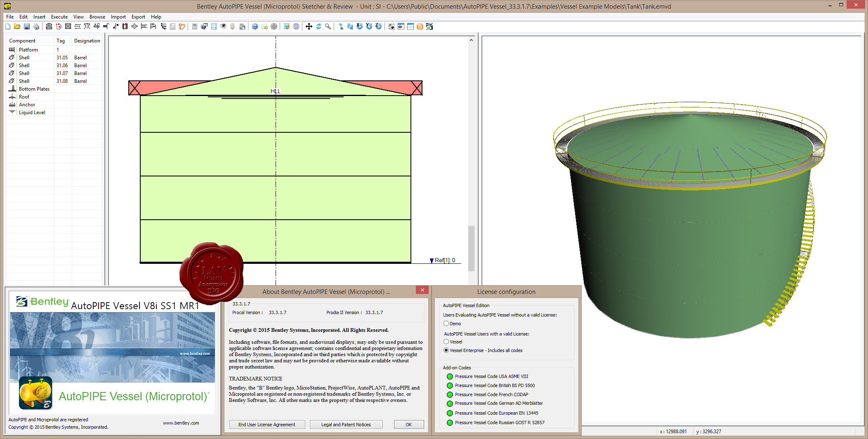Open help with the blue question icon
This screenshot has height=439, width=868.
click(x=255, y=26)
